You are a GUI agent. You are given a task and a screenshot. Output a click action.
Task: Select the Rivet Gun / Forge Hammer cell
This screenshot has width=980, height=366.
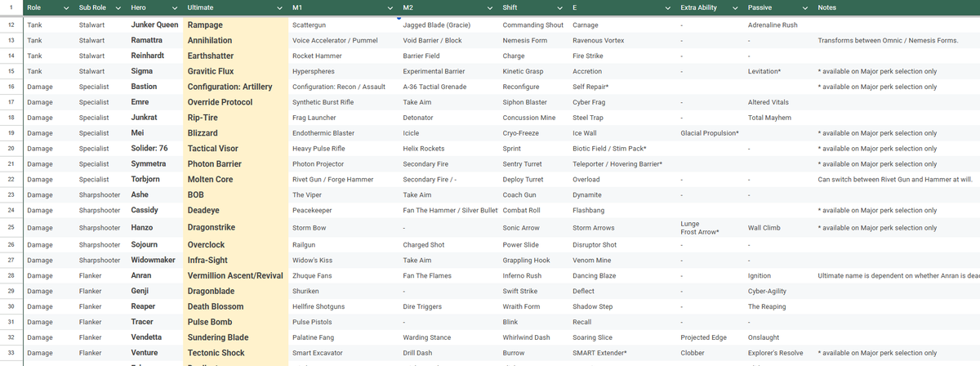pos(345,180)
